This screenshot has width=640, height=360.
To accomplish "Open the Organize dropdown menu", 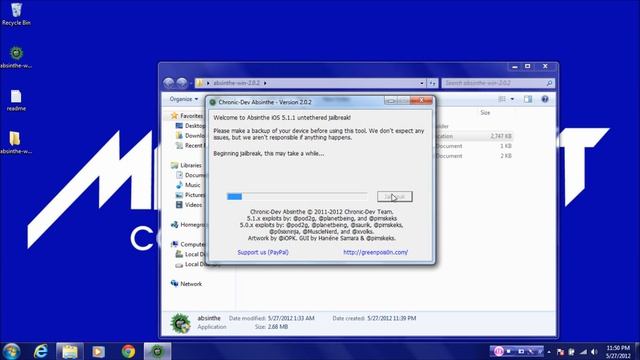I will pyautogui.click(x=184, y=99).
